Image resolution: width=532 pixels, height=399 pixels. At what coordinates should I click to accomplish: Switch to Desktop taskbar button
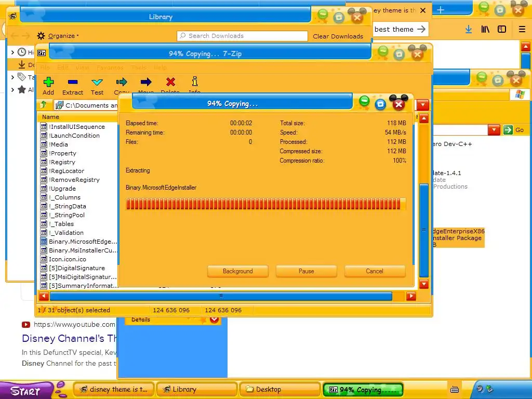[x=280, y=390]
